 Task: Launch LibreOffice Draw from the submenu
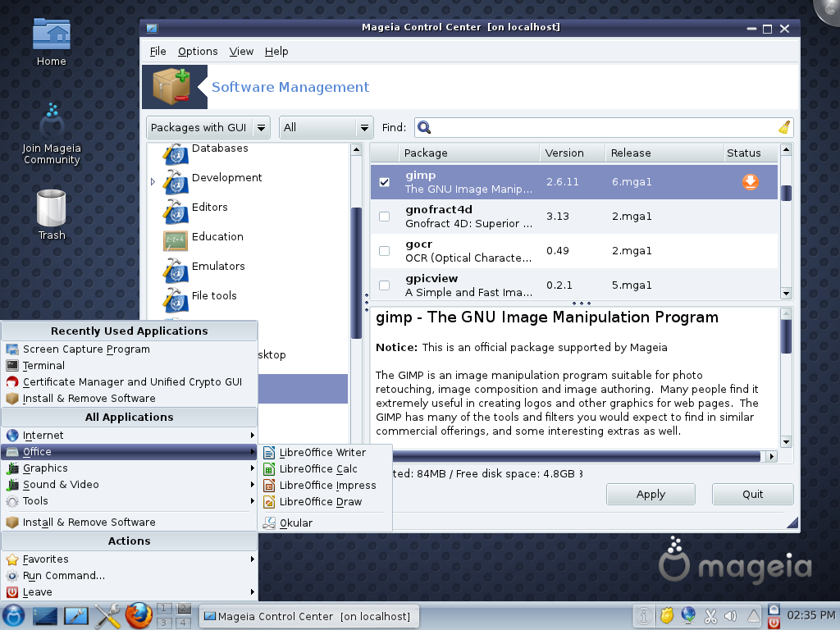coord(325,502)
